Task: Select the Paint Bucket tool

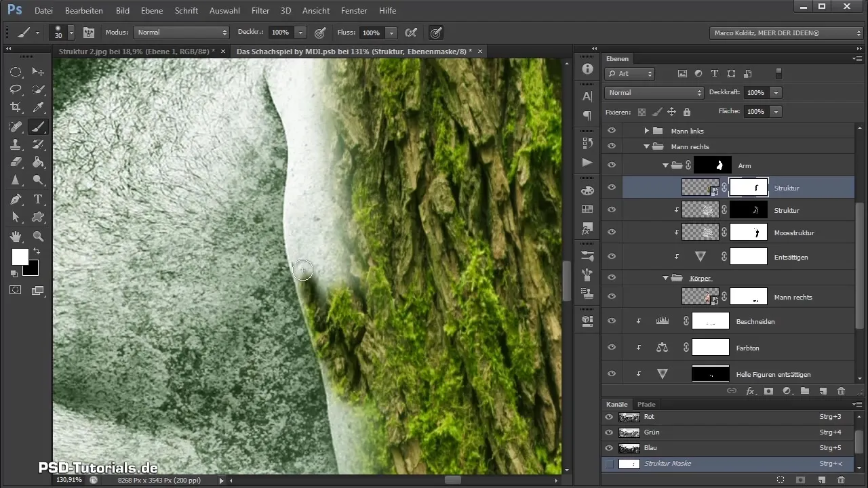Action: click(x=38, y=162)
